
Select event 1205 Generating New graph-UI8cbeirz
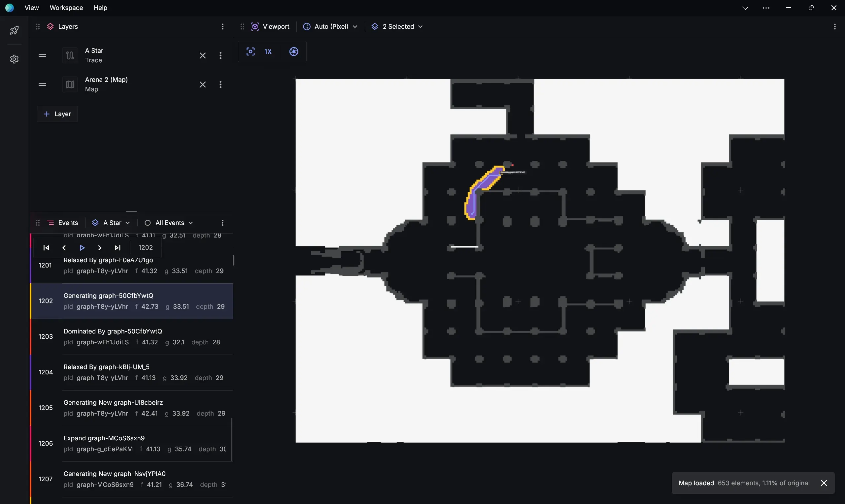click(x=131, y=408)
